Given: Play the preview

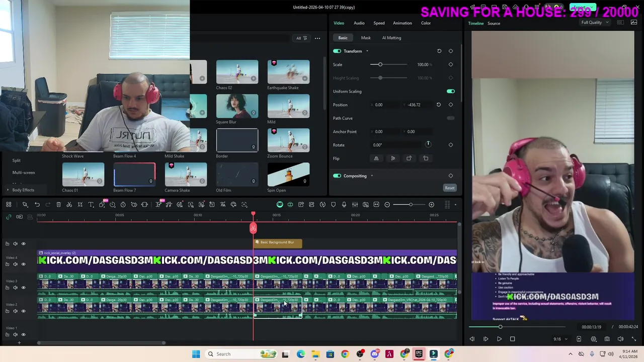Looking at the screenshot, I should (x=499, y=339).
